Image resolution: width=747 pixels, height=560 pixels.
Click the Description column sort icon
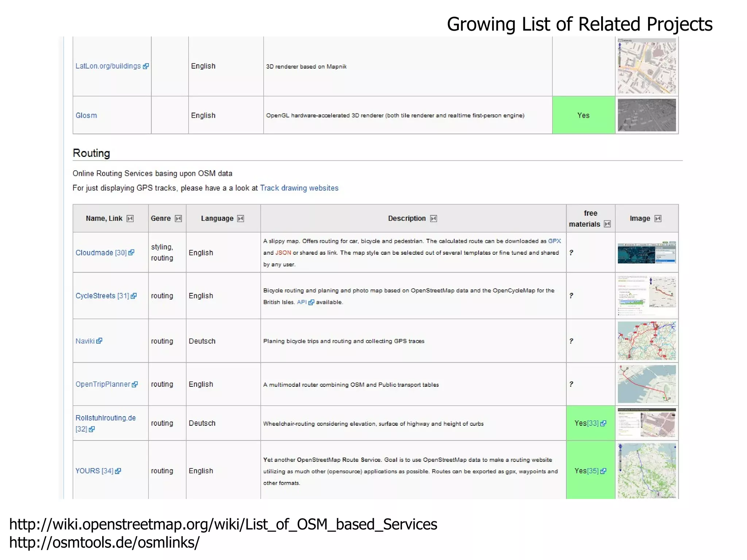tap(433, 219)
